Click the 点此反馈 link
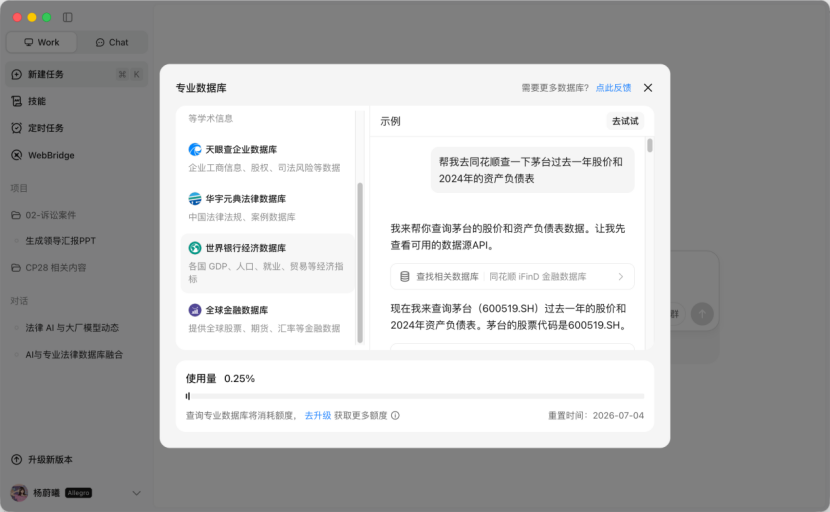The width and height of the screenshot is (830, 512). [613, 88]
